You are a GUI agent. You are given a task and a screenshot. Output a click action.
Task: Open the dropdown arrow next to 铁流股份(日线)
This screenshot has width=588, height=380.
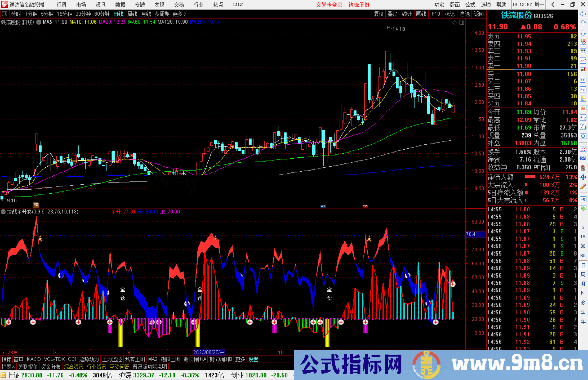tap(39, 22)
